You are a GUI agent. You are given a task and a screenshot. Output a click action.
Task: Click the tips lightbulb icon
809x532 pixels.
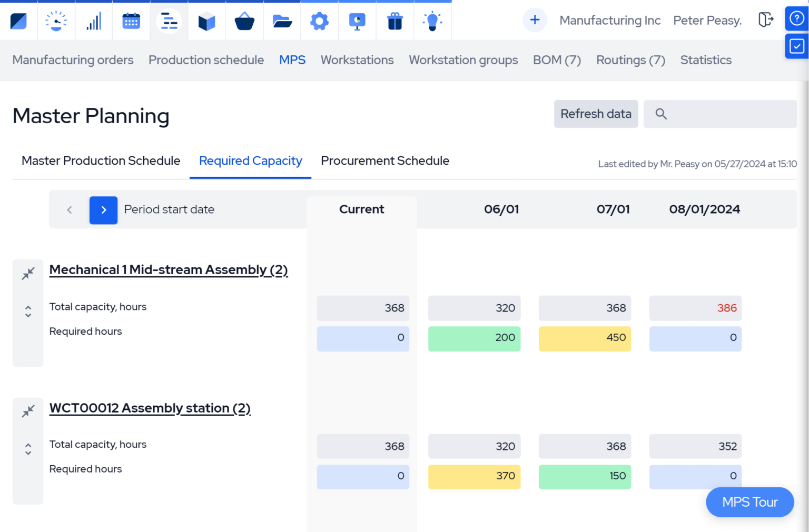tap(432, 21)
